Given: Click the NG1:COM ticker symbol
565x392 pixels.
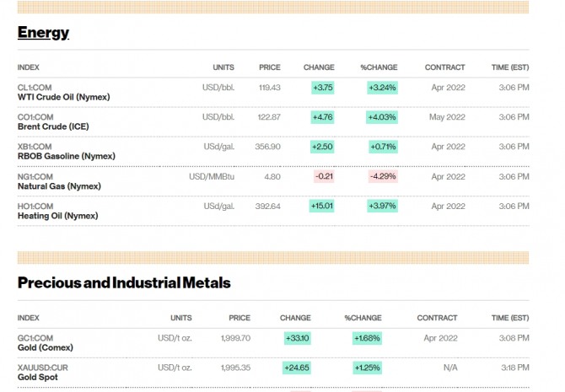Looking at the screenshot, I should (x=36, y=177).
